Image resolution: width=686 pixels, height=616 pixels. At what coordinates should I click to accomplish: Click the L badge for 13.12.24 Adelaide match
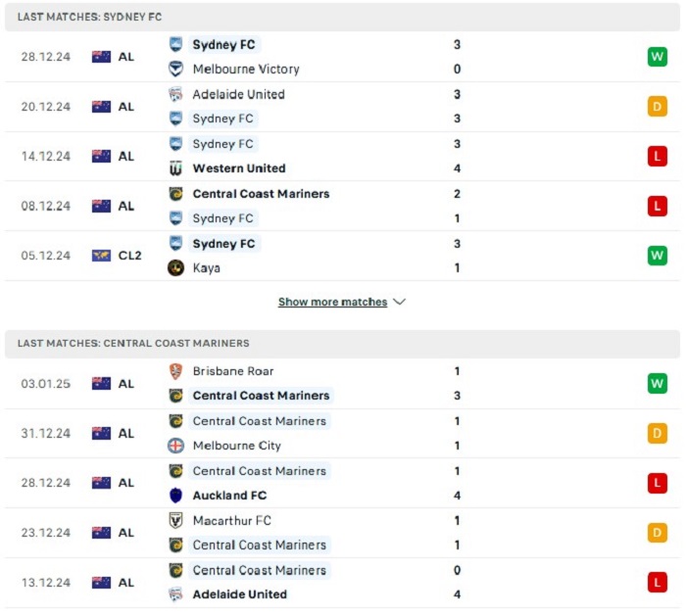point(658,583)
